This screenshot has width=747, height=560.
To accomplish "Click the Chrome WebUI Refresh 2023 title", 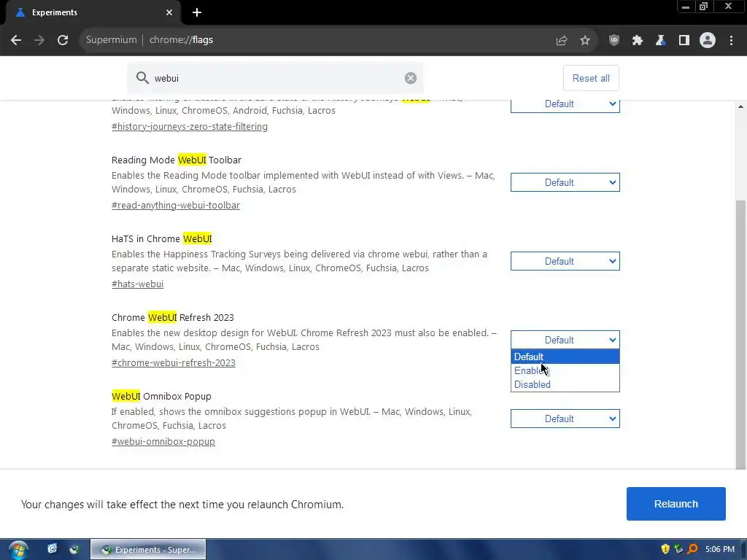I will click(x=172, y=318).
